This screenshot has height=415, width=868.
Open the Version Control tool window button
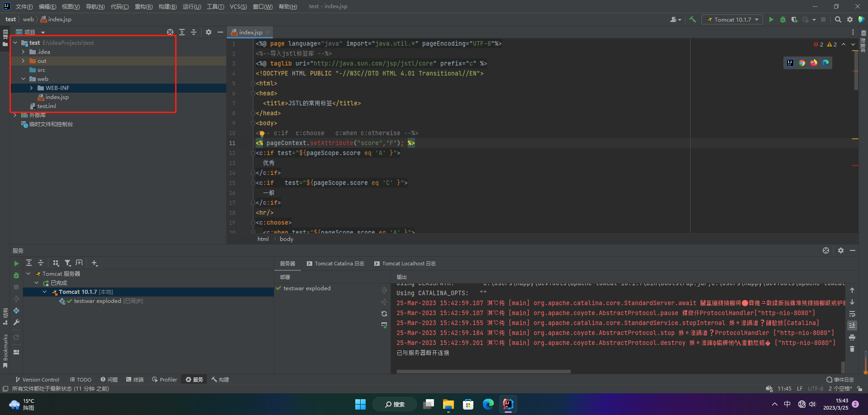point(37,380)
